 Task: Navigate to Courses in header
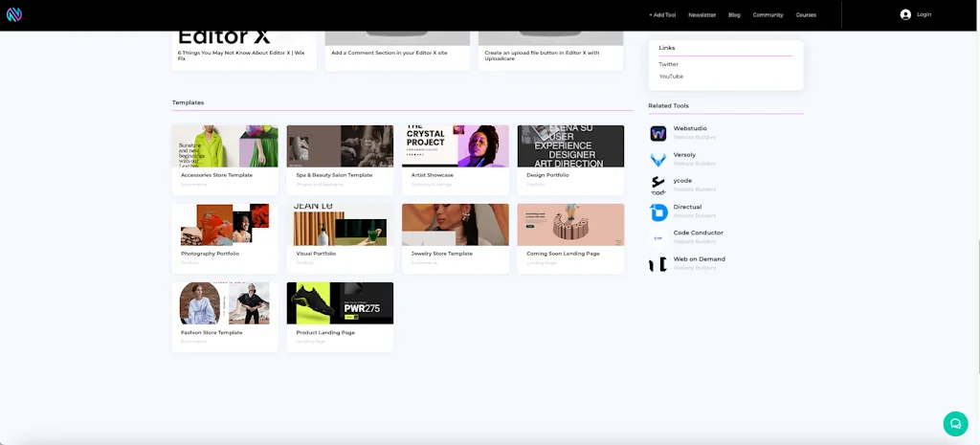(806, 15)
